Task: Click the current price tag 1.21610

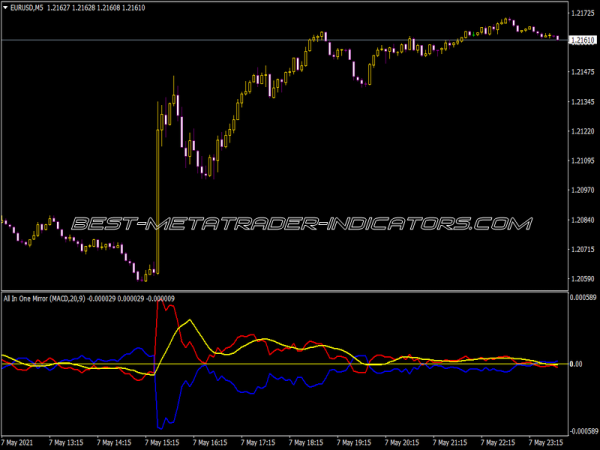Action: [581, 40]
